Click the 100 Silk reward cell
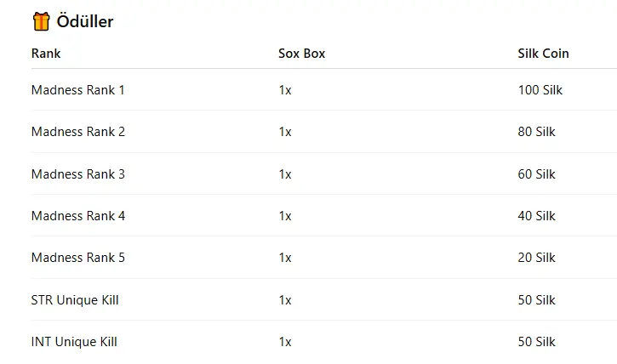617x364 pixels. coord(540,90)
